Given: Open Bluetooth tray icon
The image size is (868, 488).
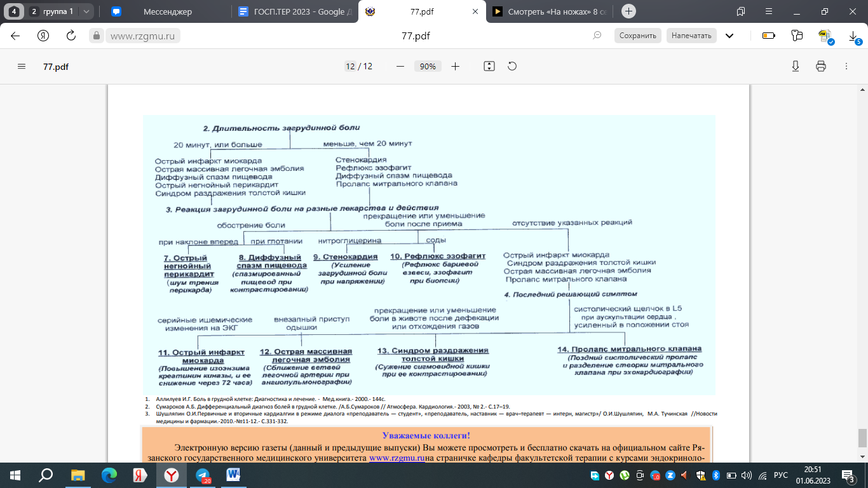Looking at the screenshot, I should [x=715, y=475].
